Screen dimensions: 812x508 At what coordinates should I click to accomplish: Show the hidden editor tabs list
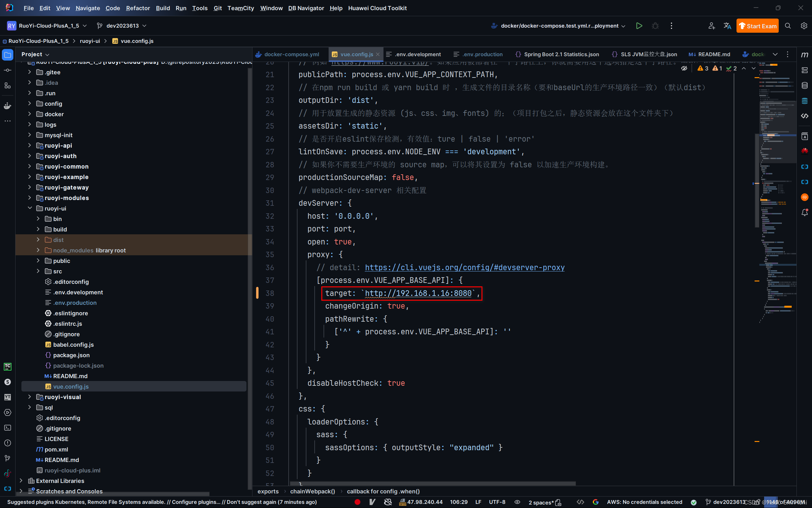click(775, 54)
